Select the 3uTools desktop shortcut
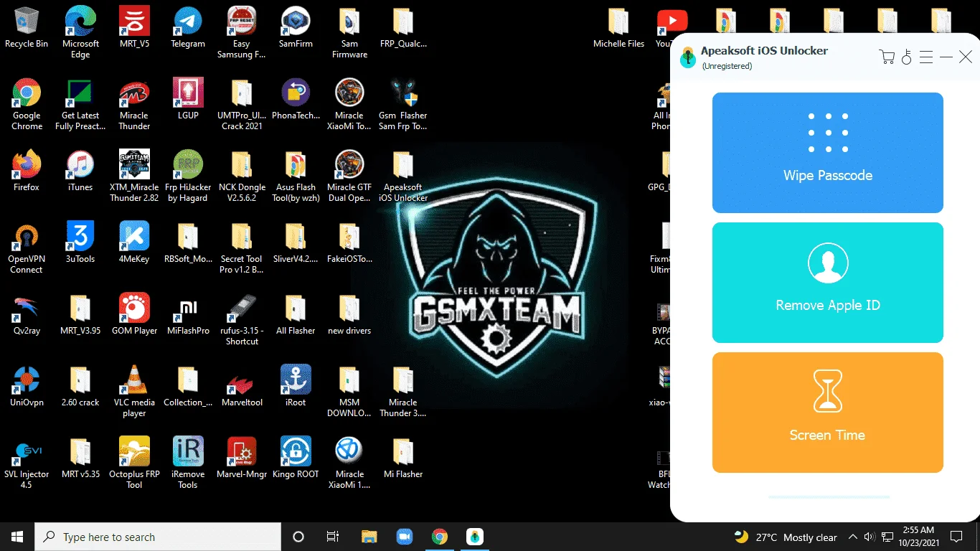Image resolution: width=980 pixels, height=551 pixels. [80, 242]
